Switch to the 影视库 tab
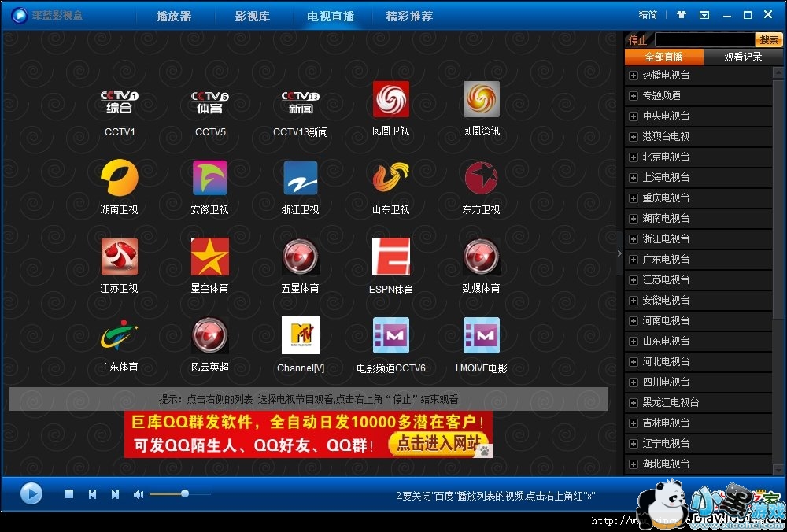The image size is (787, 532). 253,16
